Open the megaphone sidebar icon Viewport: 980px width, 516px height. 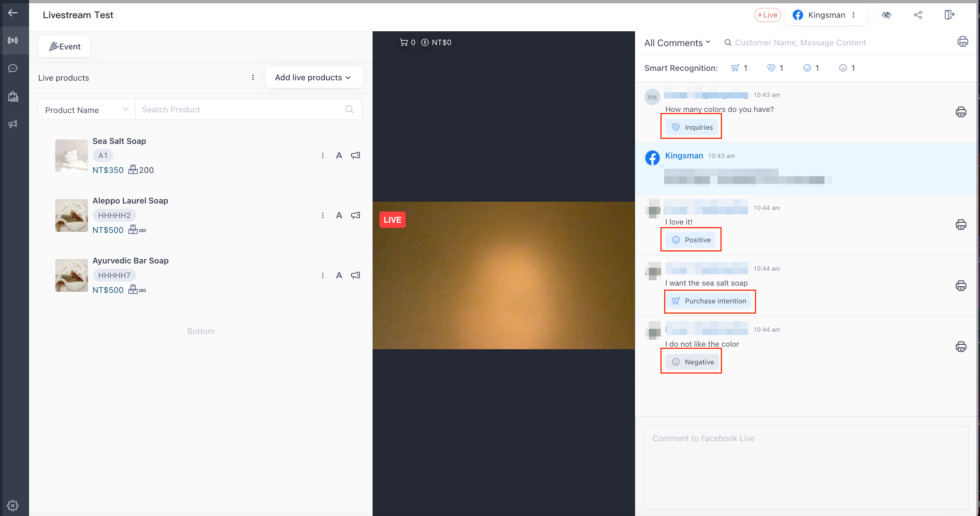[x=13, y=124]
